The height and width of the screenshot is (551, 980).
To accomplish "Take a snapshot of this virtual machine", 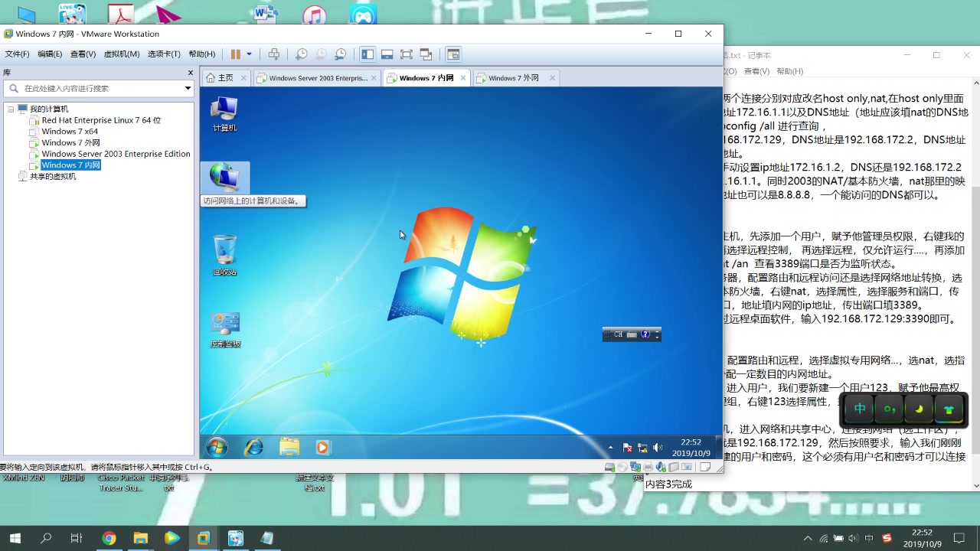I will point(302,54).
